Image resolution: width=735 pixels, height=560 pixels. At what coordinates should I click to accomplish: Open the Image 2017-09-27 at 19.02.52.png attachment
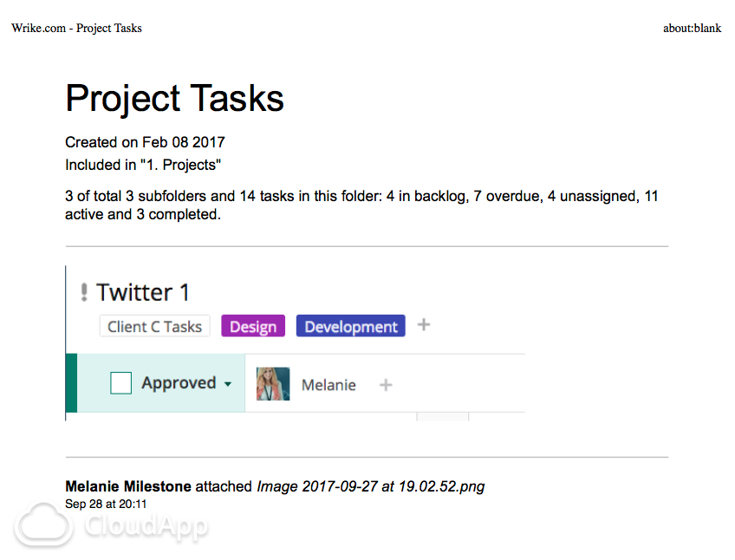(x=370, y=486)
